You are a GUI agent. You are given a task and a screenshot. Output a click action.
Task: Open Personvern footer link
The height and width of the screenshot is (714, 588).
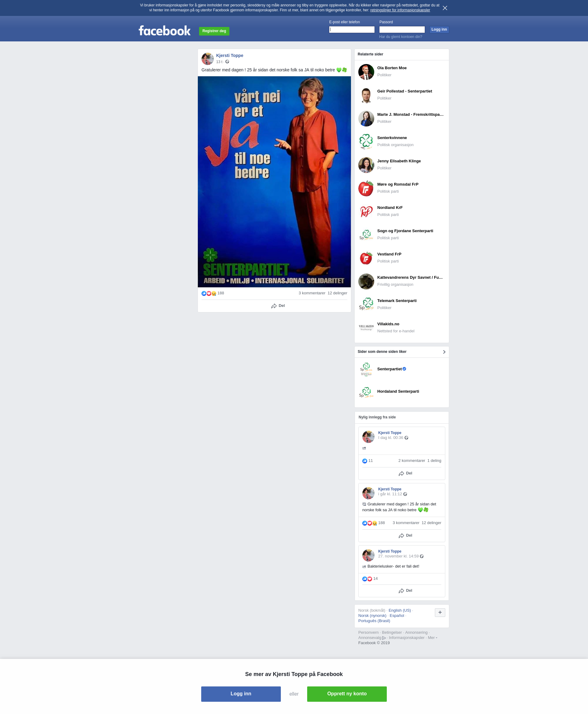(368, 633)
